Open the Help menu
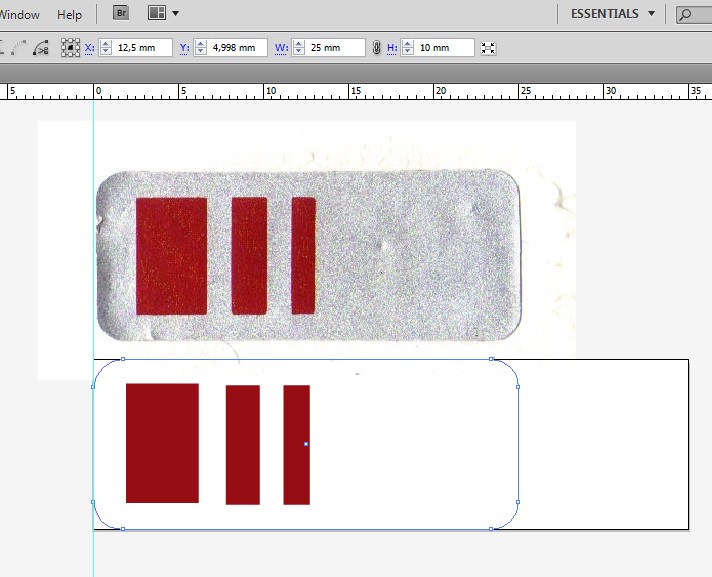Screen dimensions: 712x577 coord(70,15)
